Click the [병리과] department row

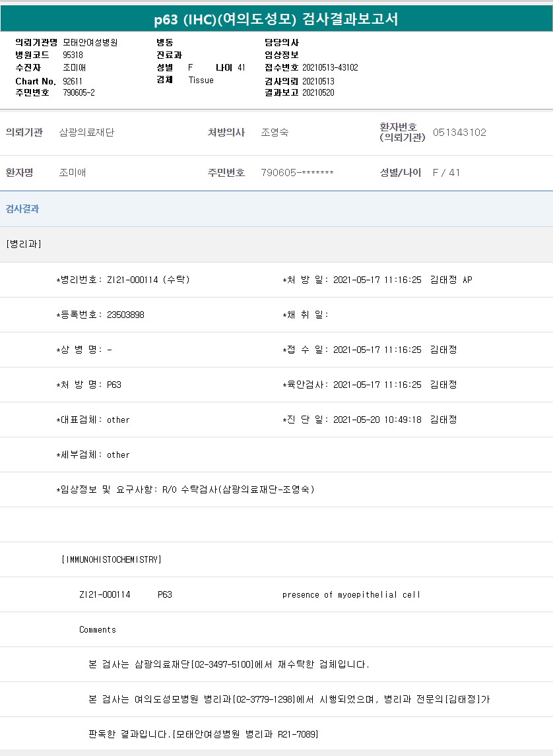[24, 244]
